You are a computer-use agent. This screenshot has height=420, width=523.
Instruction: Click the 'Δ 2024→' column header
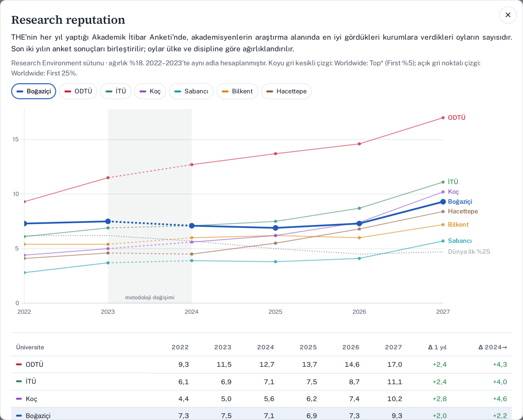493,347
